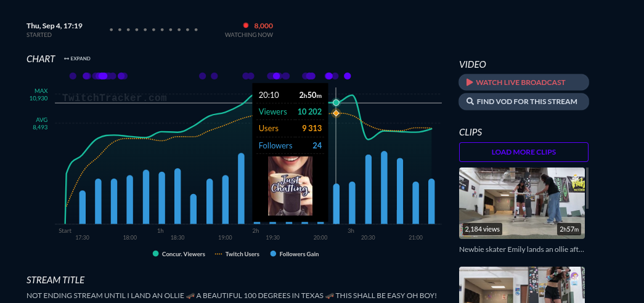Select the green viewers point on chart

pyautogui.click(x=336, y=103)
